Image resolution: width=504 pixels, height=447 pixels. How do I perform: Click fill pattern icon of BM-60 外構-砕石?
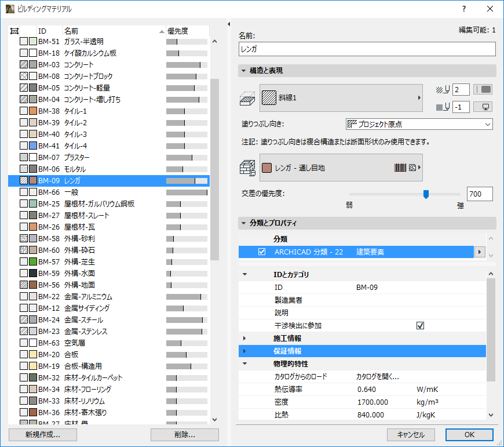coord(24,250)
